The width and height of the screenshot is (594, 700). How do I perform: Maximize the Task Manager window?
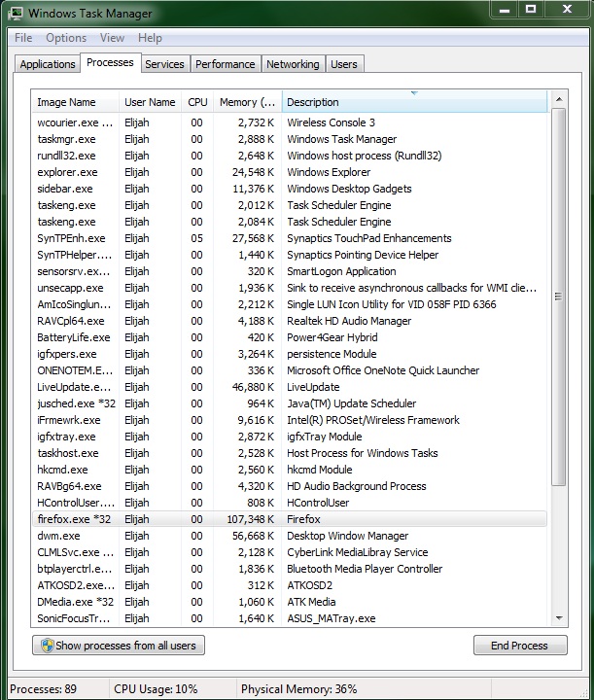click(x=531, y=10)
